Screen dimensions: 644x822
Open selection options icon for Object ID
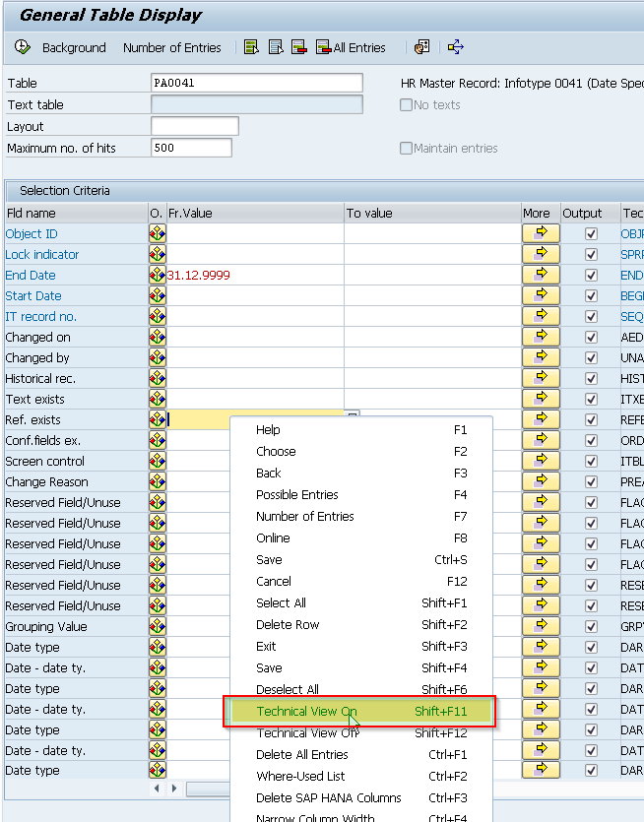158,234
